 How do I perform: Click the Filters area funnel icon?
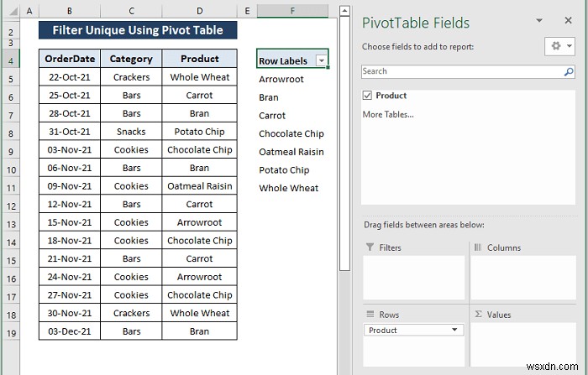tap(370, 247)
